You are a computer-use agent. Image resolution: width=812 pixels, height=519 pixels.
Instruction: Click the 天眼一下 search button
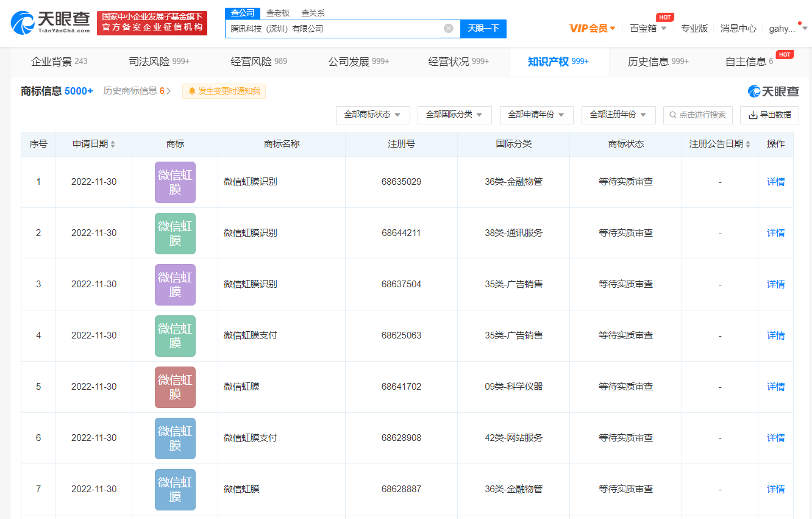coord(483,28)
